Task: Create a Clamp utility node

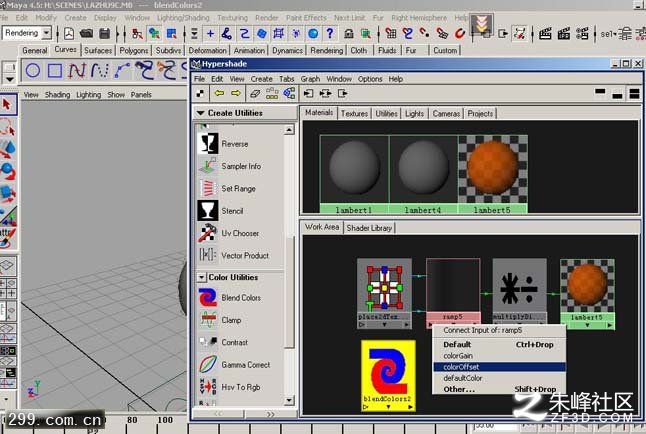Action: click(x=220, y=320)
